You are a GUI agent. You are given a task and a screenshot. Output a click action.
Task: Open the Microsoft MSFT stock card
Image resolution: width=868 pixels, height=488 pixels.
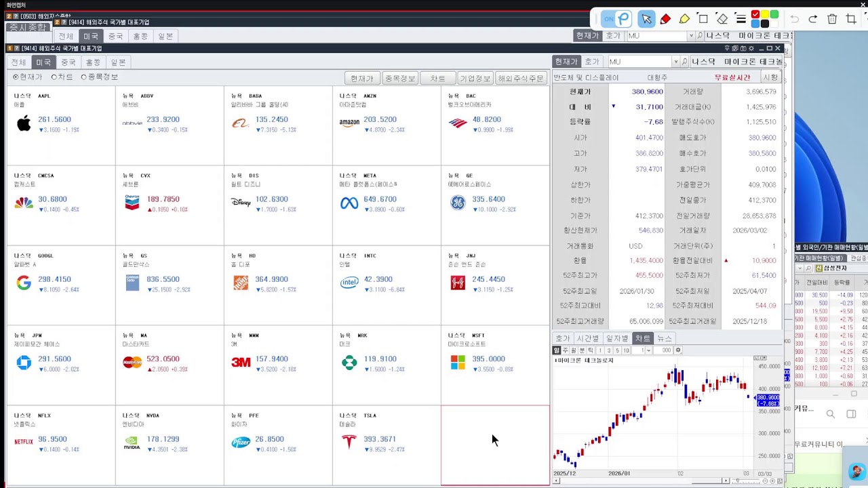495,365
